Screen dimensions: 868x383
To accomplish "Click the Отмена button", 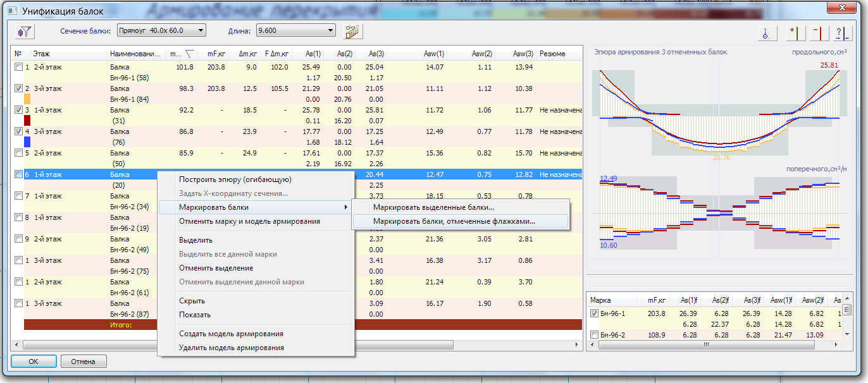I will pos(84,362).
